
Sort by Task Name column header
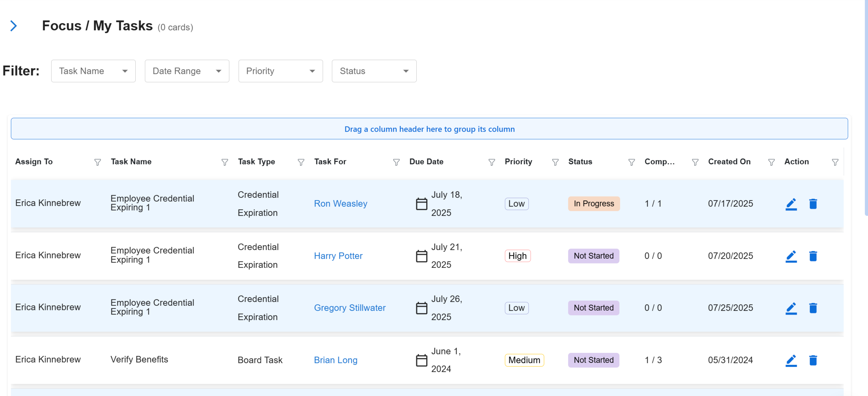coord(131,162)
